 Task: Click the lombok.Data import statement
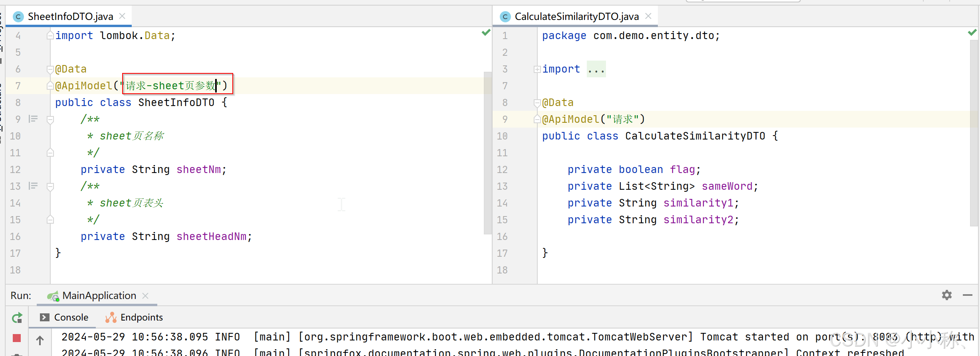point(115,36)
